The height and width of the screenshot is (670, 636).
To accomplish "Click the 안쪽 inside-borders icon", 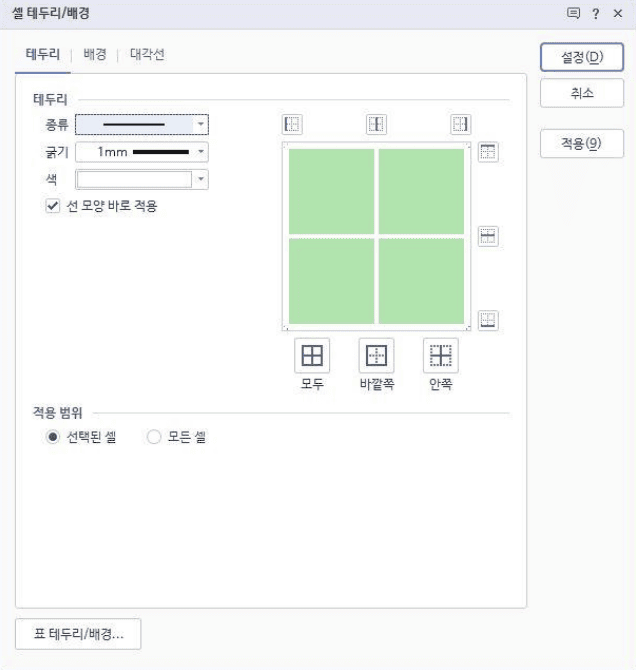I will 441,355.
